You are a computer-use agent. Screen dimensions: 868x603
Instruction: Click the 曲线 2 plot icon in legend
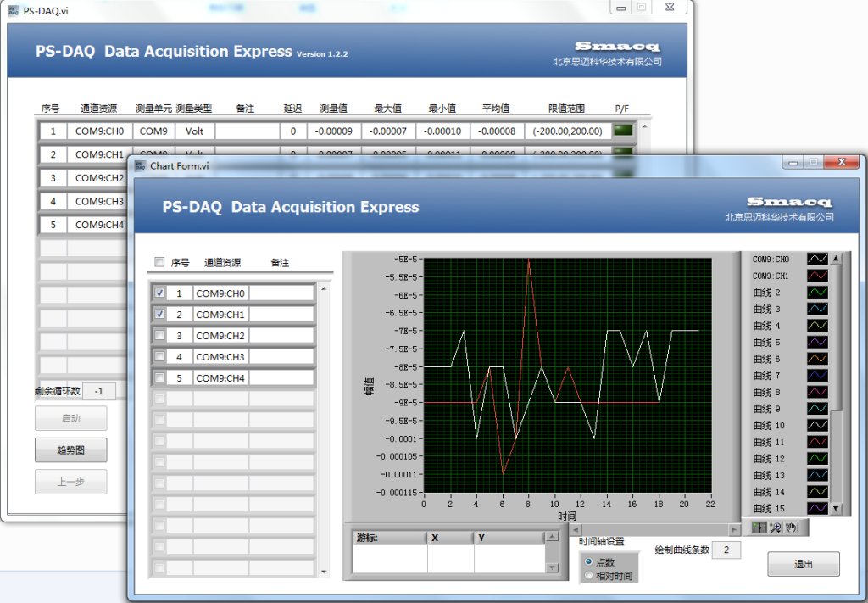point(817,293)
